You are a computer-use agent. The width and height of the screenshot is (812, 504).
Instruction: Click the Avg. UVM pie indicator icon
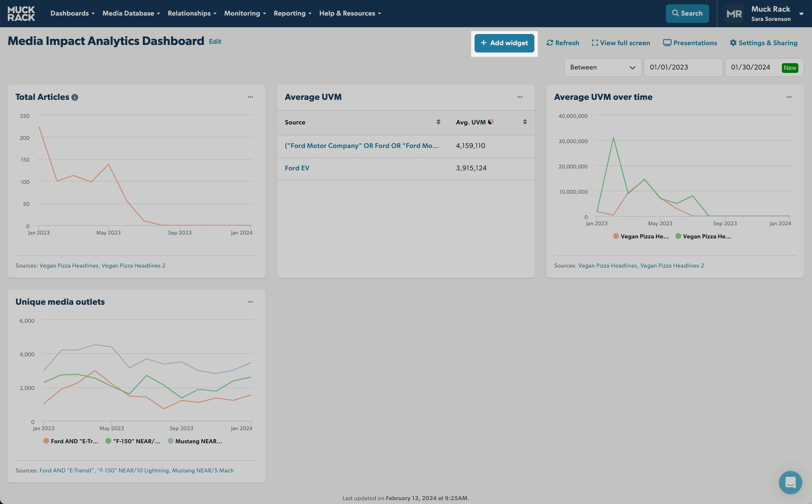pos(491,122)
